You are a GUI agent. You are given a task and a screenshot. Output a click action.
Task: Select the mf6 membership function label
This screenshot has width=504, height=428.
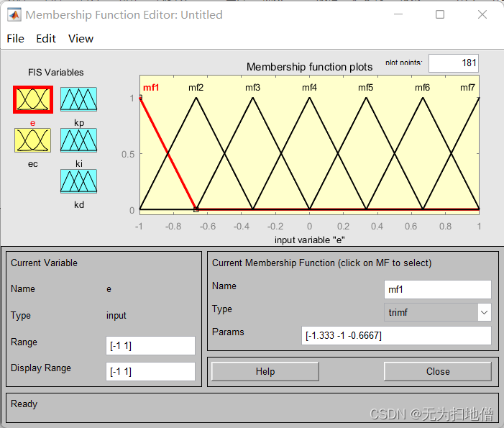tap(422, 88)
